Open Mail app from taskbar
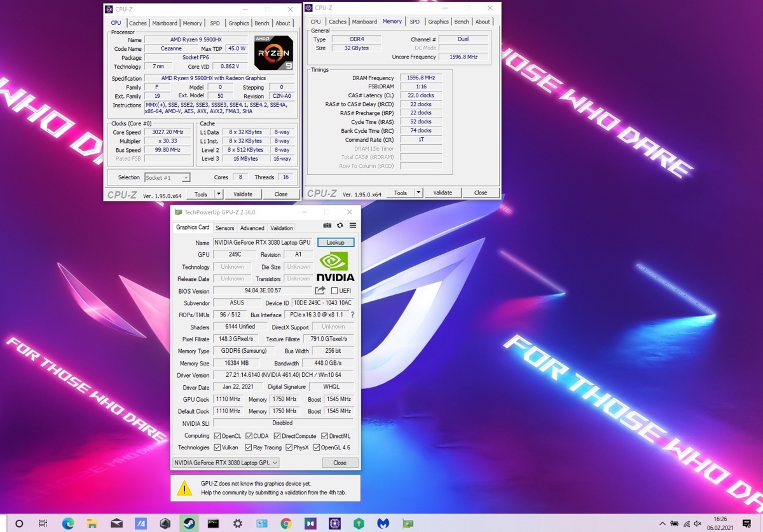Viewport: 763px width, 532px height. pos(116,524)
